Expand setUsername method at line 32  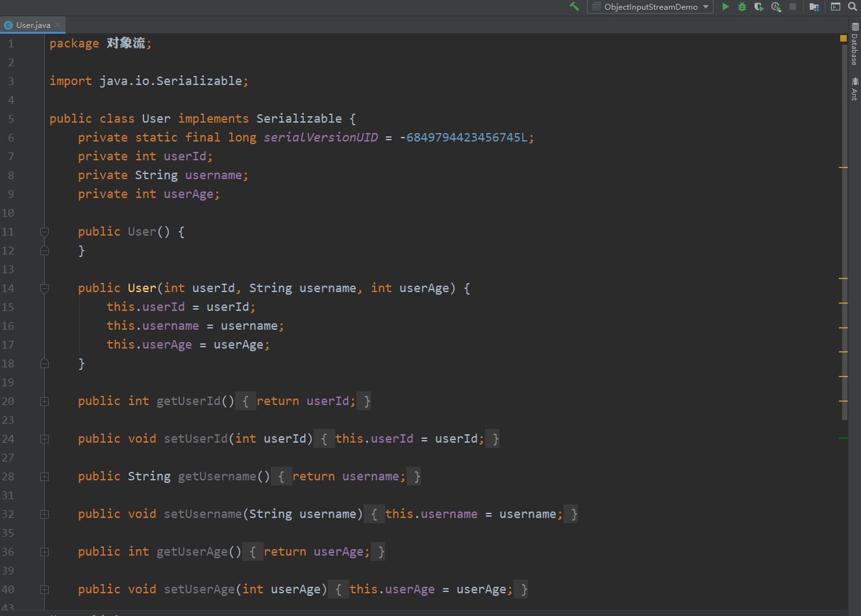coord(44,514)
